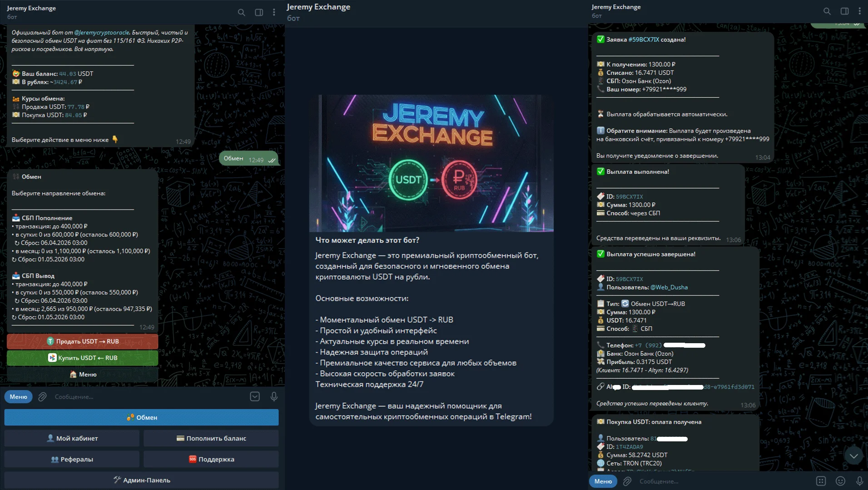Viewport: 868px width, 490px height.
Task: Select Админ-Панель from the bot keyboard
Action: point(142,480)
